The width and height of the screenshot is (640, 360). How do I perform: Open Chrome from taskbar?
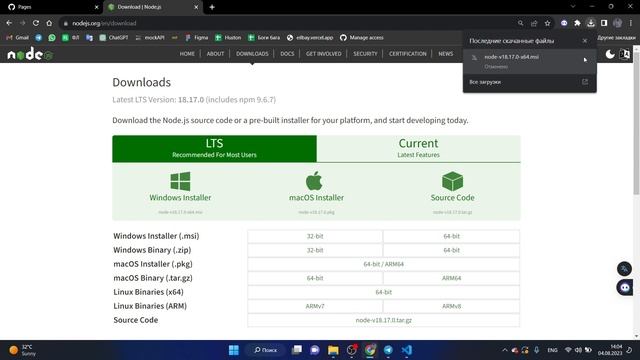point(370,350)
